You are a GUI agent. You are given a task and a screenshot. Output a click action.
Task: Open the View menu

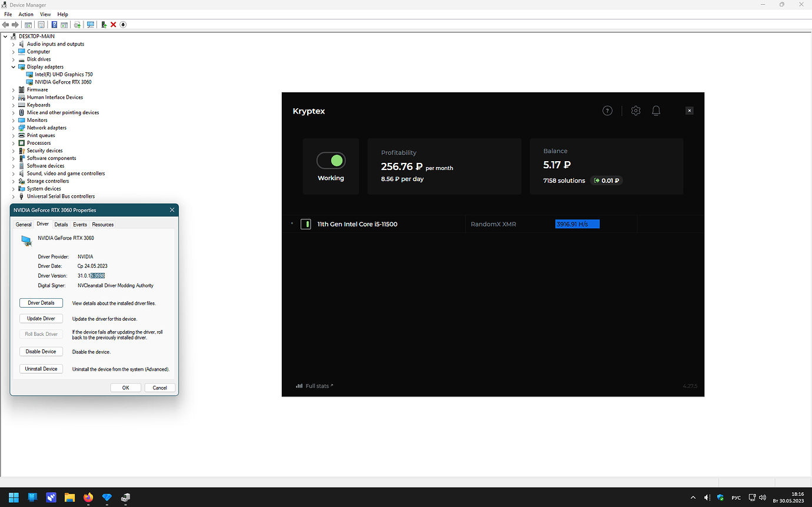tap(45, 14)
